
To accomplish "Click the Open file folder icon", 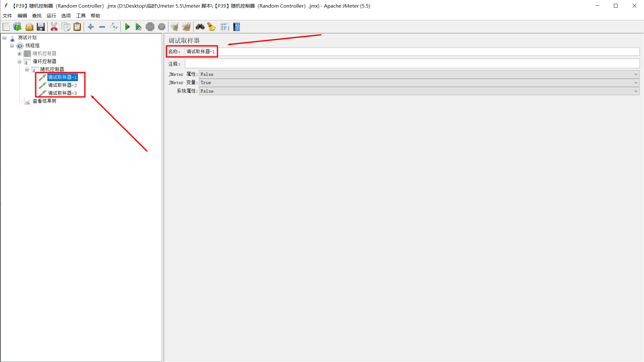I will (29, 27).
